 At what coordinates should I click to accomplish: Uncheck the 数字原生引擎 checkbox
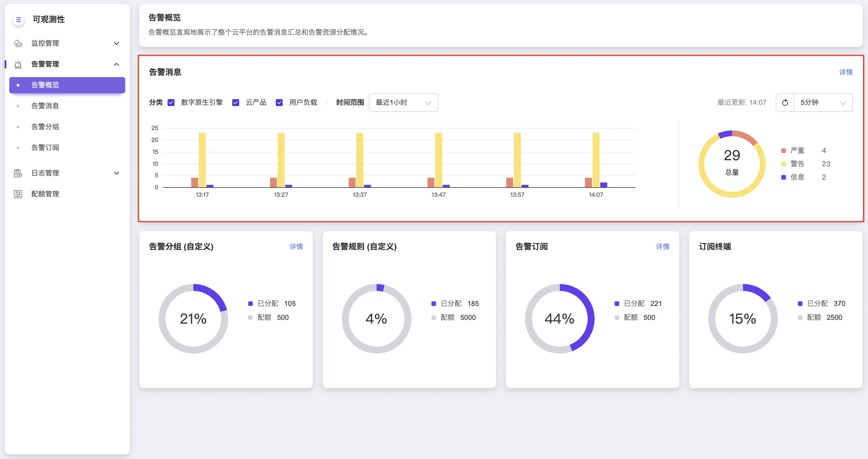171,103
